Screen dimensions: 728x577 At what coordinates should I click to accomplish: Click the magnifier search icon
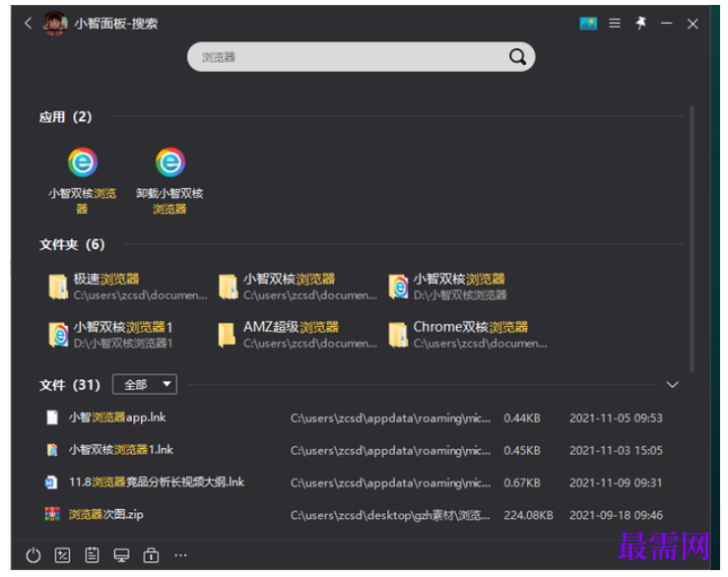point(518,57)
